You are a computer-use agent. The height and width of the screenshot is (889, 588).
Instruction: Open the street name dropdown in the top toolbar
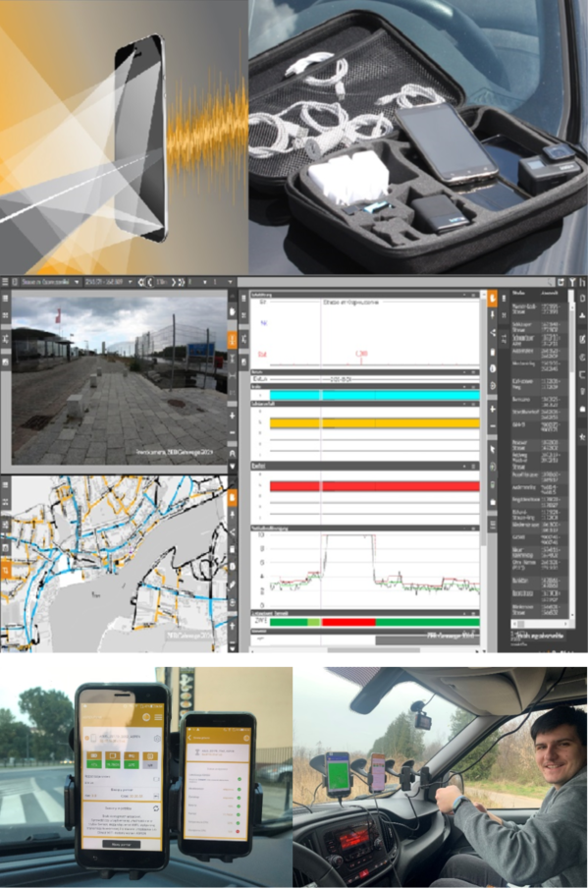pos(50,282)
